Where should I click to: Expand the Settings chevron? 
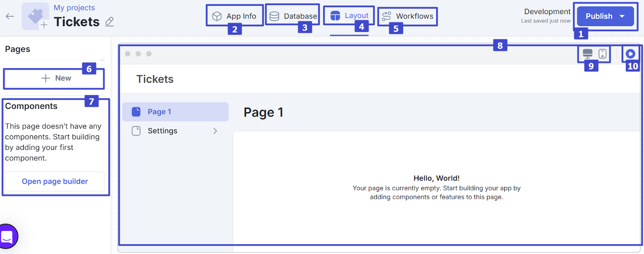tap(215, 131)
